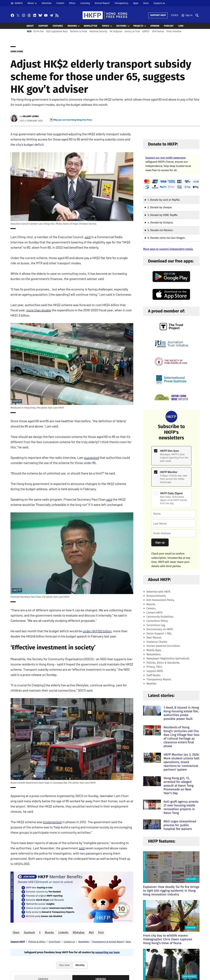Uncheck the HKFP Dim Sum newsletter
This screenshot has height=980, width=210.
(156, 451)
